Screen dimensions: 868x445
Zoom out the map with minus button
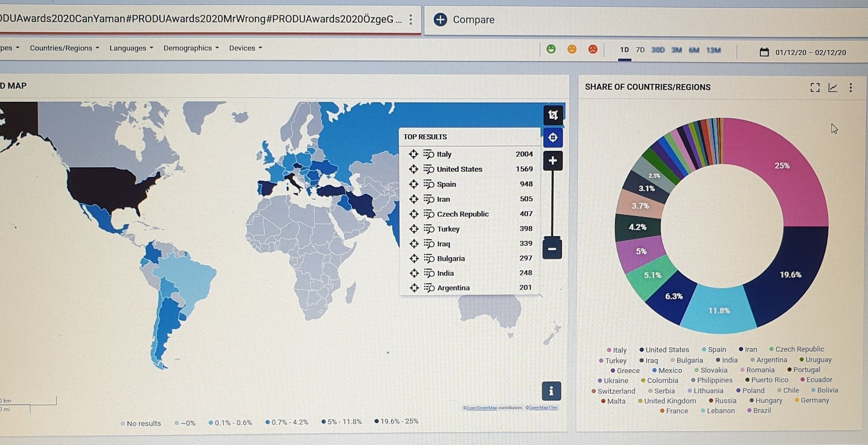pos(552,249)
